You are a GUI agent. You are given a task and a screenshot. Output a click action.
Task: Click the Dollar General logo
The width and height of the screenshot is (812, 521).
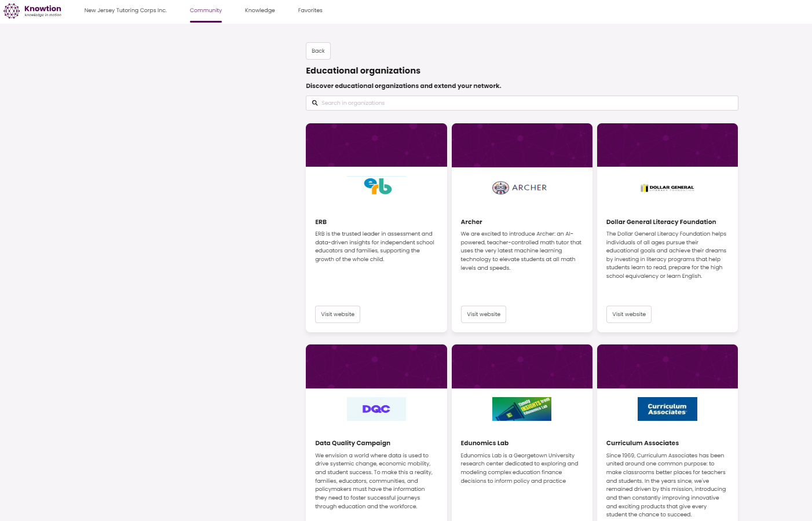pos(667,188)
